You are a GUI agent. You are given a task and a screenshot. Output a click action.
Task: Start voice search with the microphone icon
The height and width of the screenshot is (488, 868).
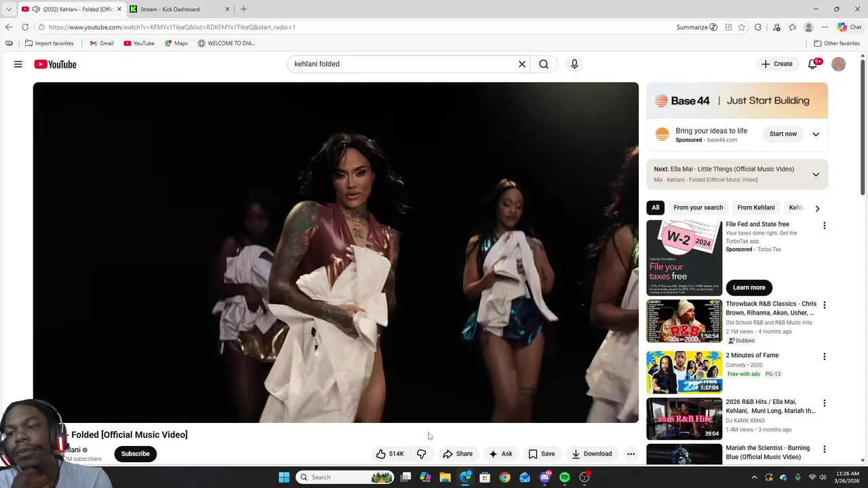tap(574, 64)
